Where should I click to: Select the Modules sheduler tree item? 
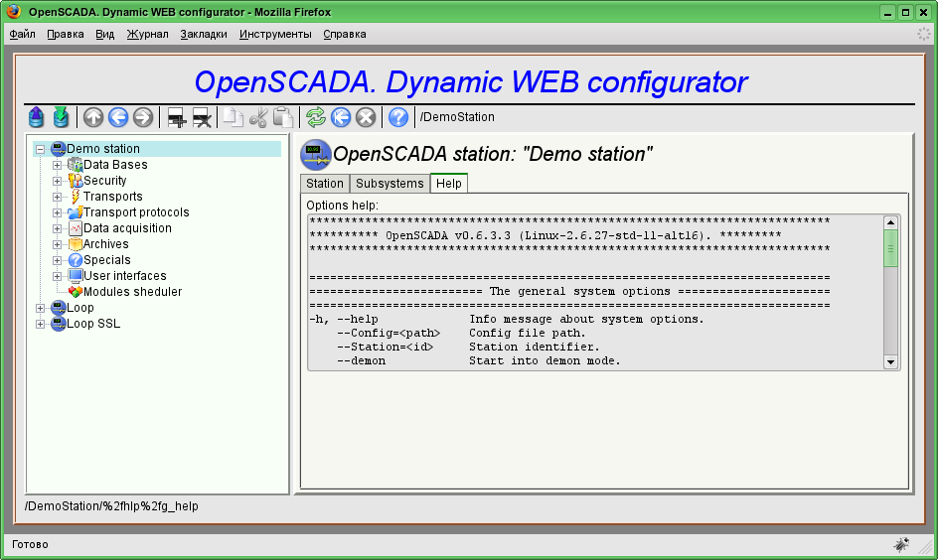132,292
